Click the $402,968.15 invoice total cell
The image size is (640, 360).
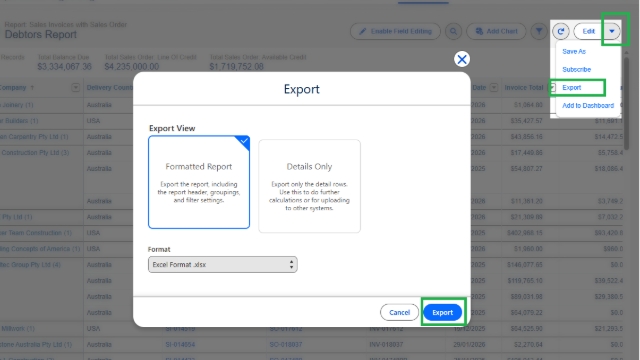coord(524,233)
